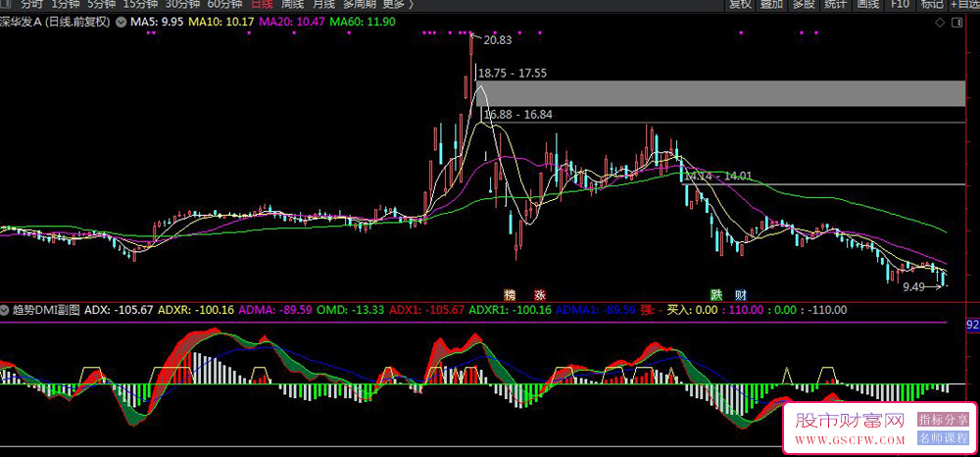Click the magenta 110.00 indicator value
This screenshot has width=980, height=457.
(x=745, y=310)
